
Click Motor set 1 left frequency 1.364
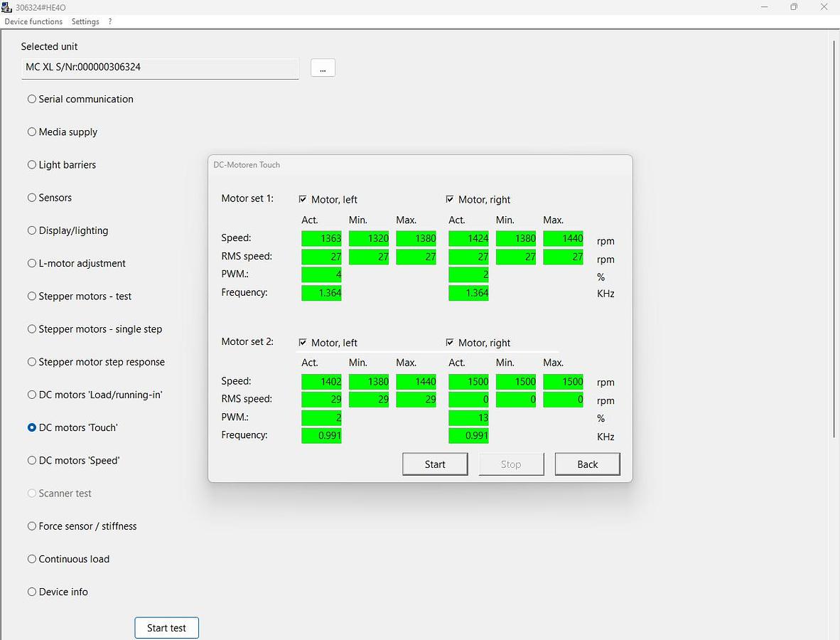point(321,293)
